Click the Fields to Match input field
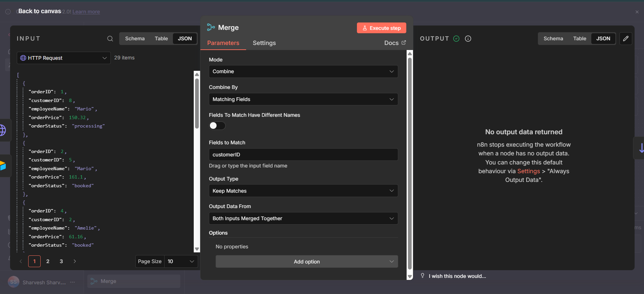The height and width of the screenshot is (294, 644). point(303,154)
